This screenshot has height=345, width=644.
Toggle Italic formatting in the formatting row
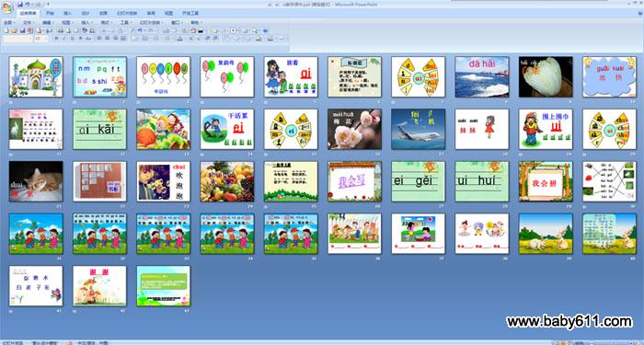tap(63, 39)
